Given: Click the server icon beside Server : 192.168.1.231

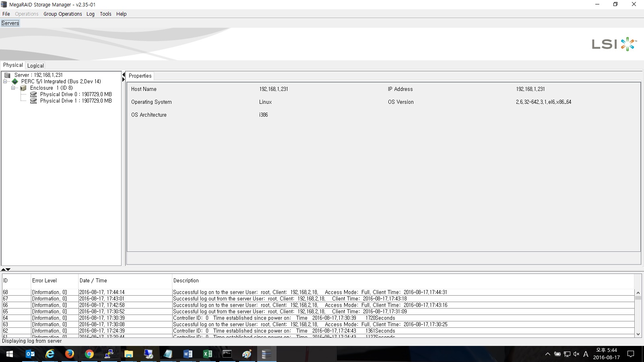Looking at the screenshot, I should [x=7, y=75].
